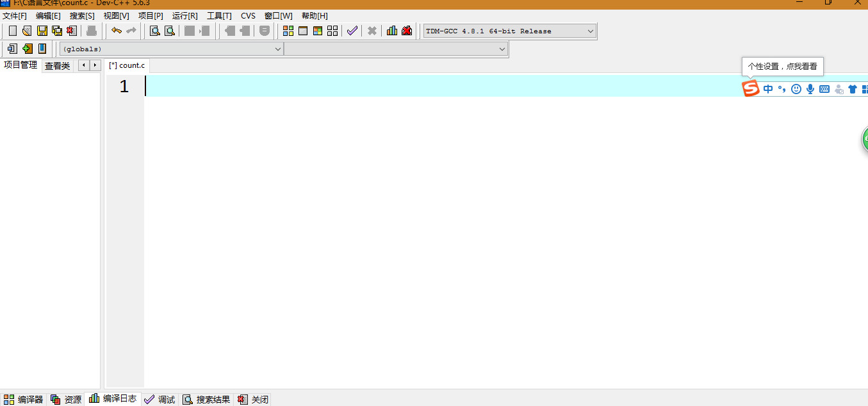
Task: Open 帮助[H] menu
Action: (315, 15)
